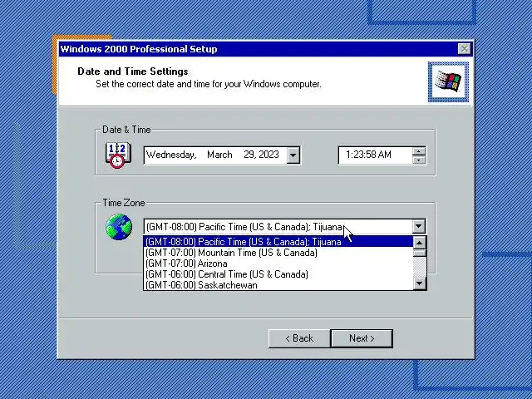Click the Time Zone globe icon
The image size is (532, 399).
pos(119,227)
